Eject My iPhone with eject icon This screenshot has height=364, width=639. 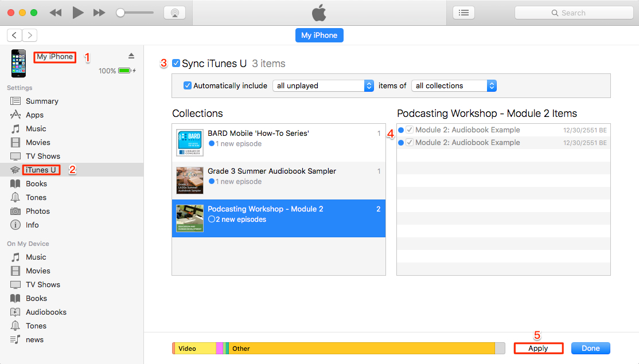pos(131,56)
